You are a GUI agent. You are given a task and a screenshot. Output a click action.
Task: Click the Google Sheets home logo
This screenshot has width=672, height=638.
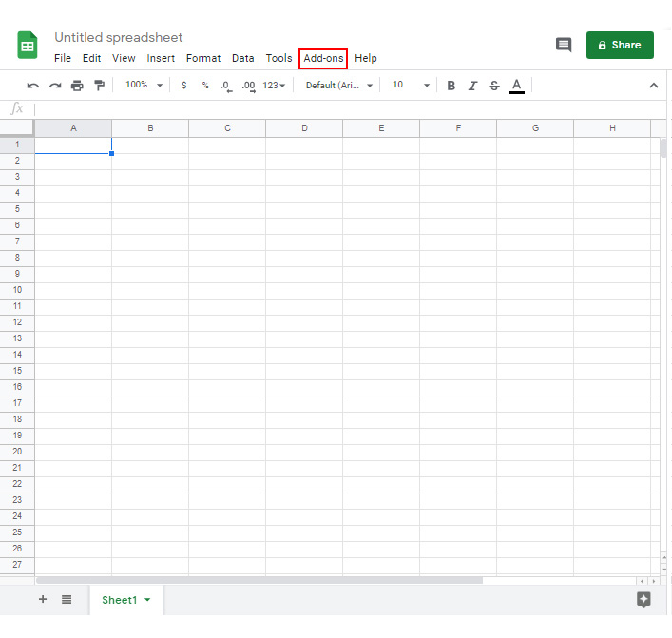click(x=28, y=45)
